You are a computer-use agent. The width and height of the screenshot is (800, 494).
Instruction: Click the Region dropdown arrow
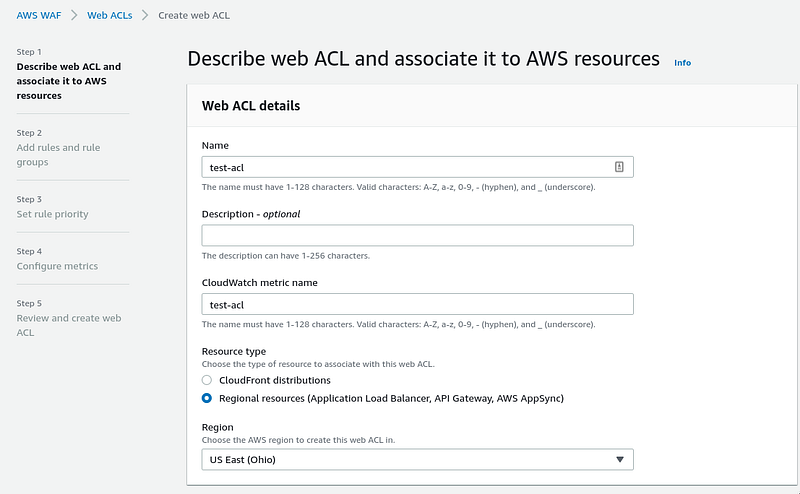coord(620,459)
